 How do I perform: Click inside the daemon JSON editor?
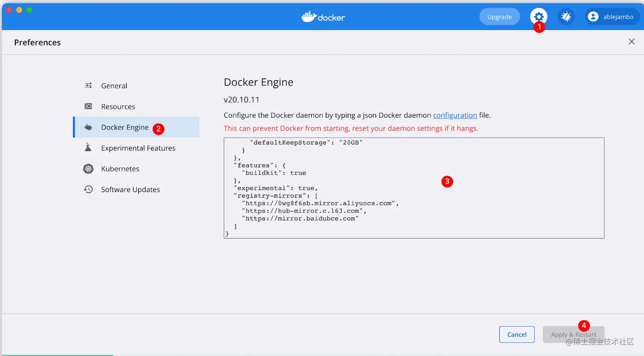click(414, 188)
